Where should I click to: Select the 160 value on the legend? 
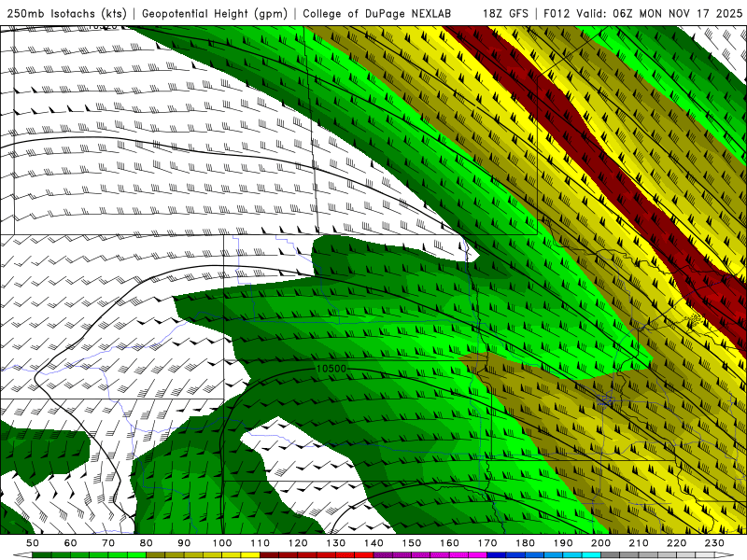pyautogui.click(x=449, y=543)
